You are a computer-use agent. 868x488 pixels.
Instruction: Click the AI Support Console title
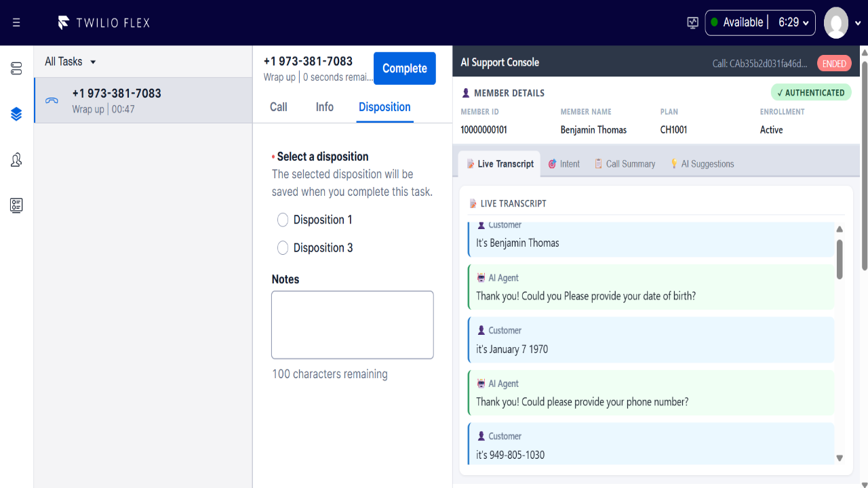tap(500, 62)
